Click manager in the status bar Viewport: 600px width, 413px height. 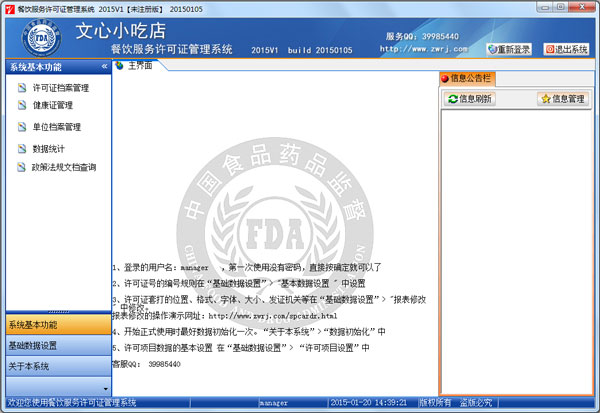273,403
